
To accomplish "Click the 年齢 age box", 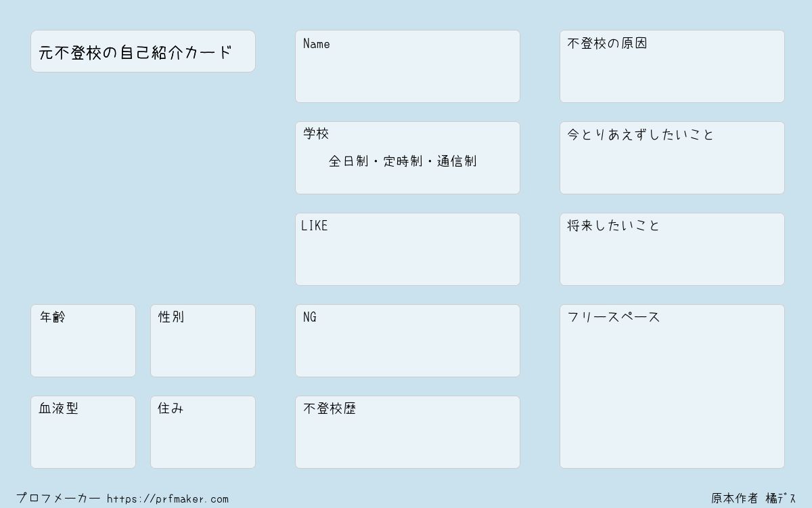I will (83, 341).
